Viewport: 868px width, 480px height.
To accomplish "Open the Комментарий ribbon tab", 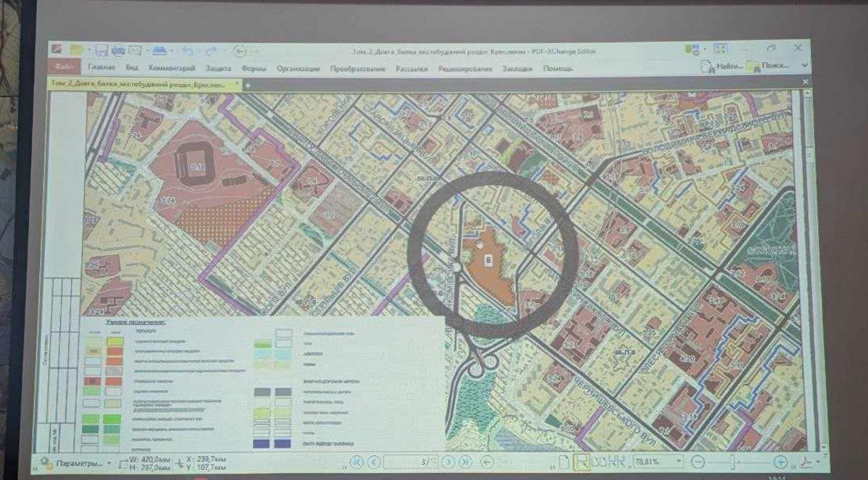I will pos(172,68).
